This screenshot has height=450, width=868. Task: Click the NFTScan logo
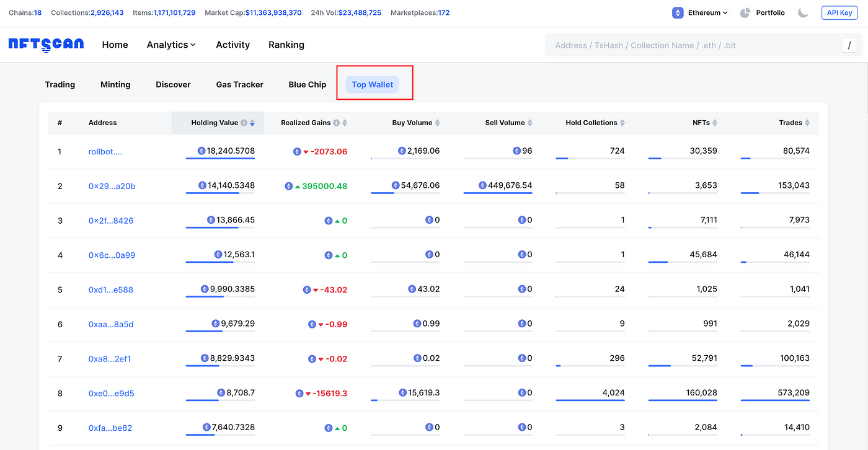(x=46, y=45)
